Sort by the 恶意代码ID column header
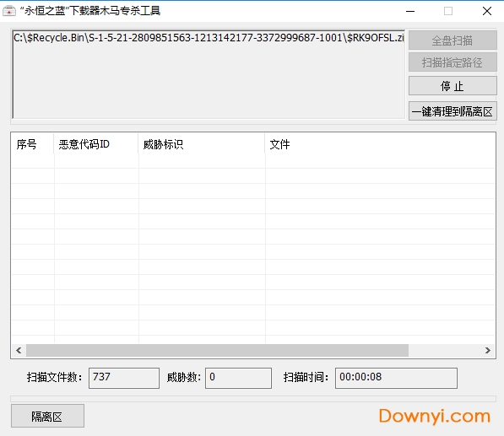Viewport: 504px width, 436px height. [96, 144]
